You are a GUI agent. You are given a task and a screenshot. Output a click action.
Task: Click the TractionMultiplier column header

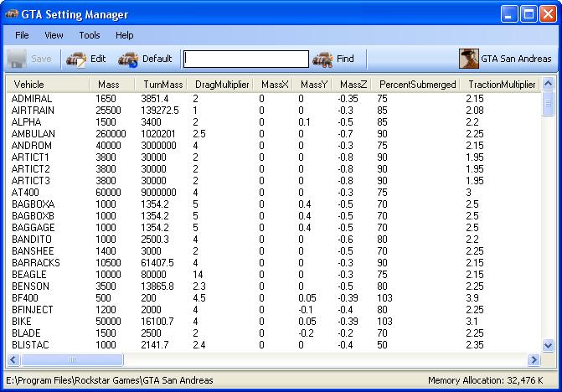[500, 85]
